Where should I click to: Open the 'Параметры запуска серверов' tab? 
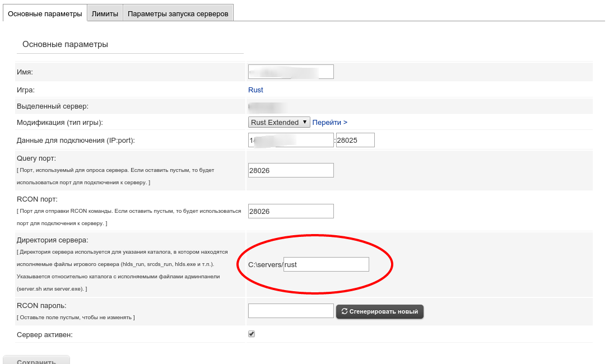[x=178, y=14]
